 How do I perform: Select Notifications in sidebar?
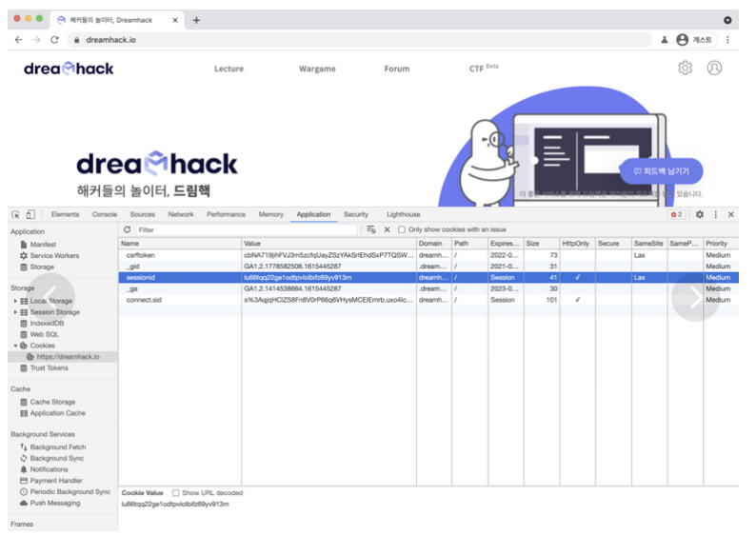(49, 469)
